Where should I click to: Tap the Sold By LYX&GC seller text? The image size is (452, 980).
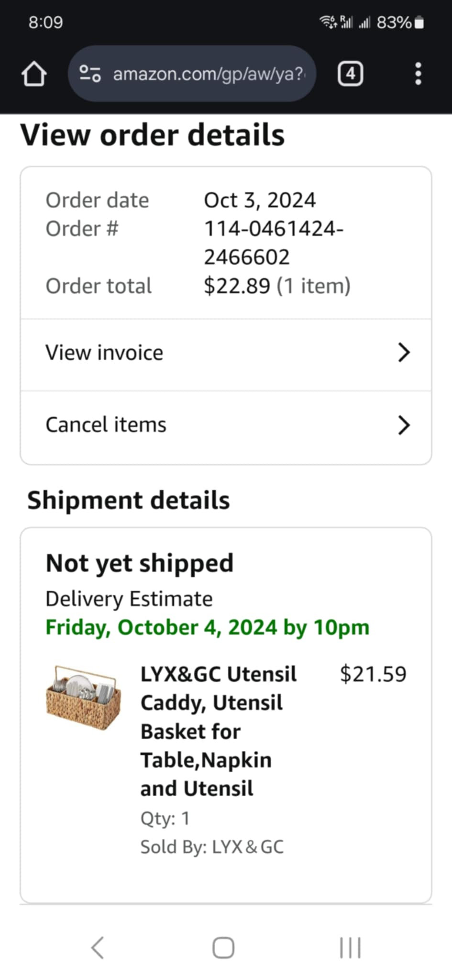[212, 847]
